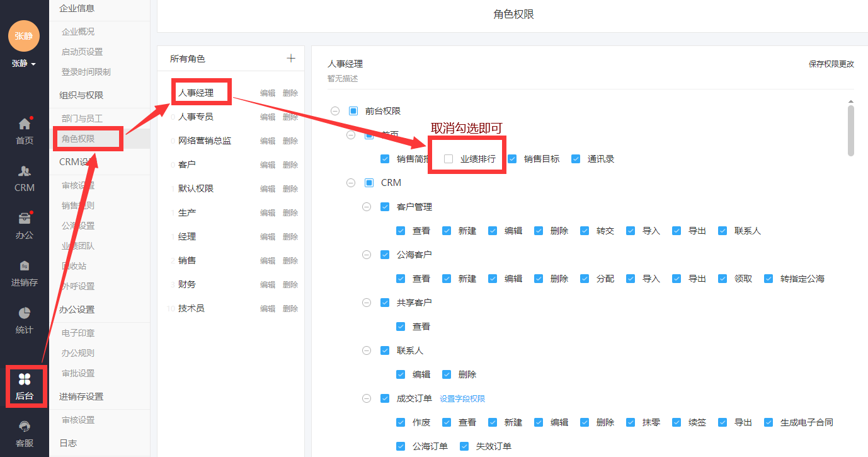Delete the 技术员 role
This screenshot has width=868, height=457.
290,308
